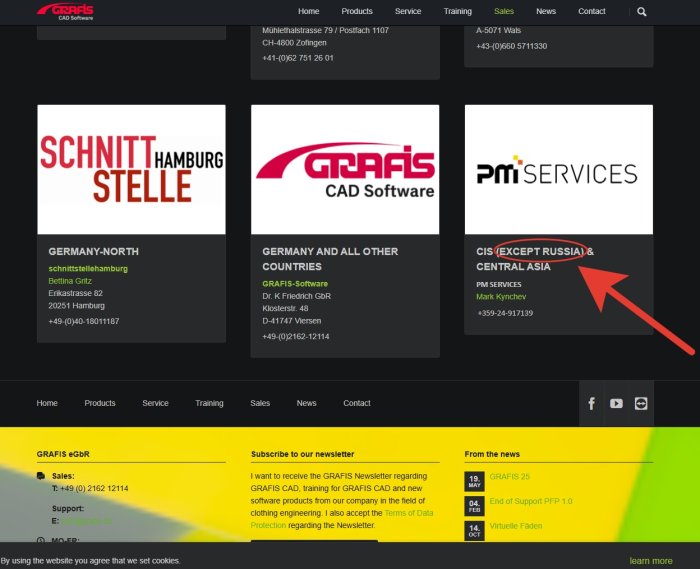Click the Mark Kynchev contact link
This screenshot has width=700, height=569.
click(501, 297)
